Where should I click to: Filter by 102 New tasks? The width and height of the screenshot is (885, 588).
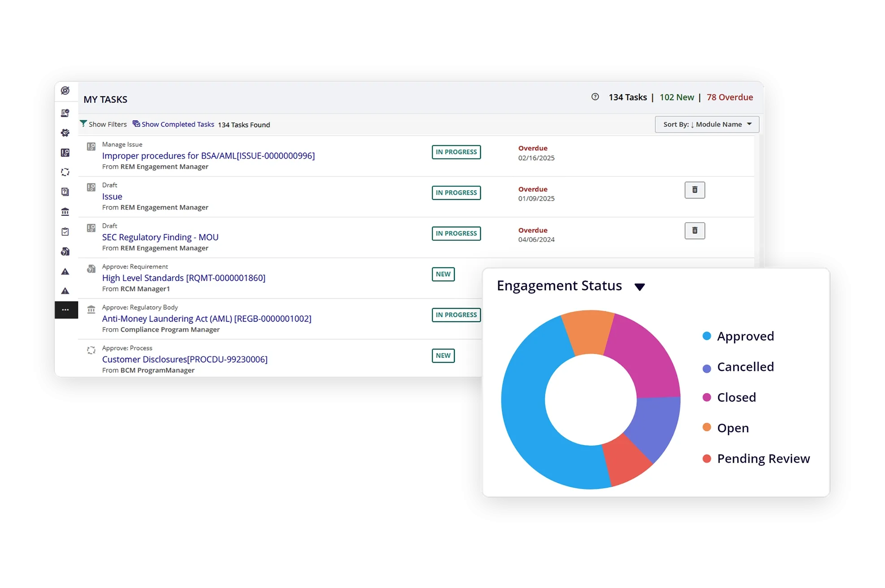(x=677, y=97)
